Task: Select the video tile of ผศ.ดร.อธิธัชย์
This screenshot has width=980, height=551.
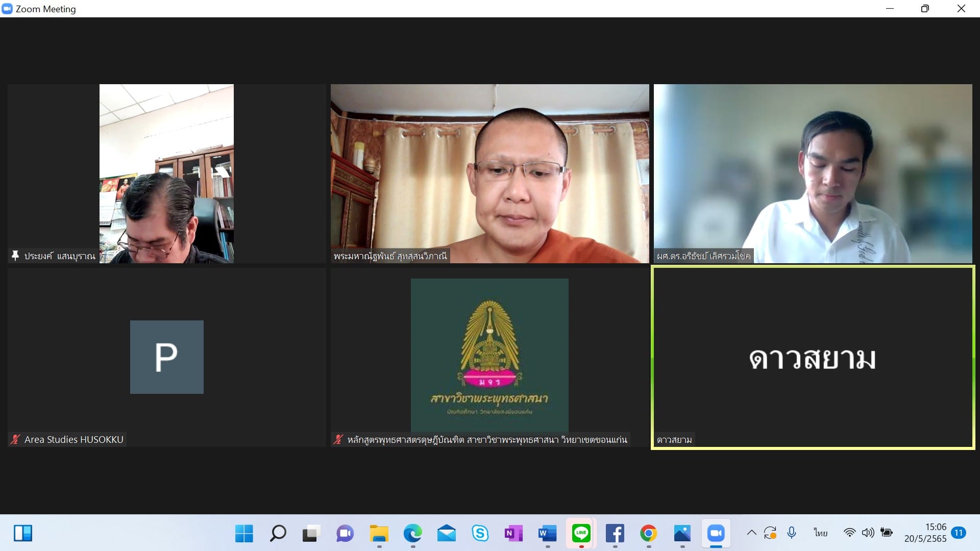Action: pos(813,173)
